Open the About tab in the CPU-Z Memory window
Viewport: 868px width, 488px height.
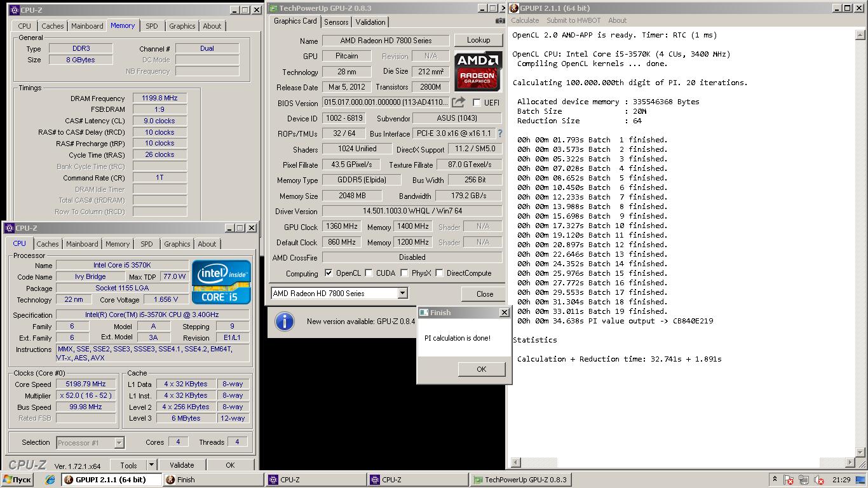212,26
